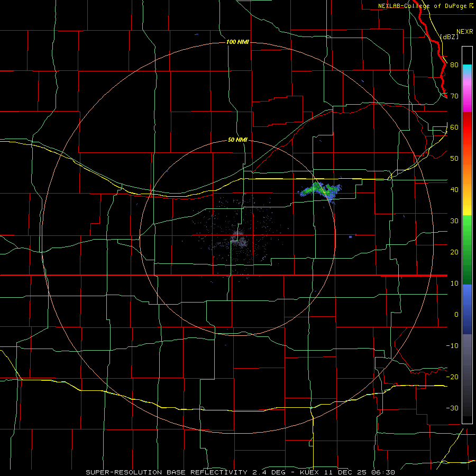The image size is (476, 476).
Task: Select the 50 value on the dBZ scale
Action: tap(454, 159)
